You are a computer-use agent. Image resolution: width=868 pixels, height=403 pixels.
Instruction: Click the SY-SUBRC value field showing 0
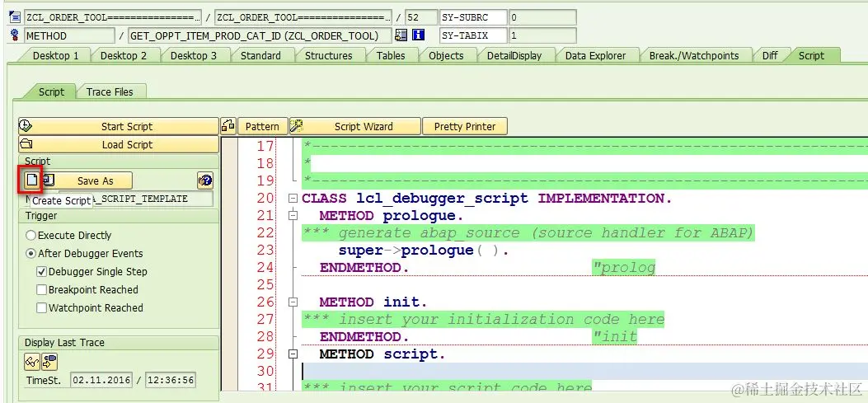click(542, 17)
